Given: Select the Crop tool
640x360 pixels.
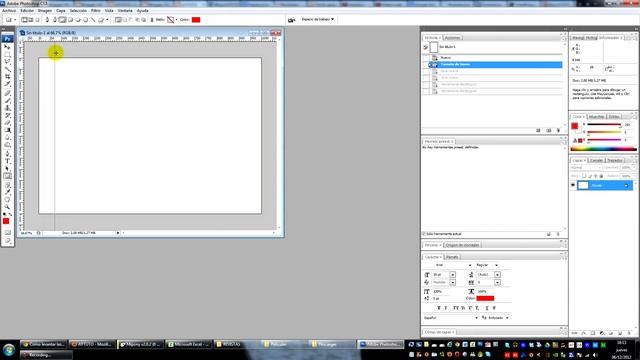Looking at the screenshot, I should click(7, 76).
